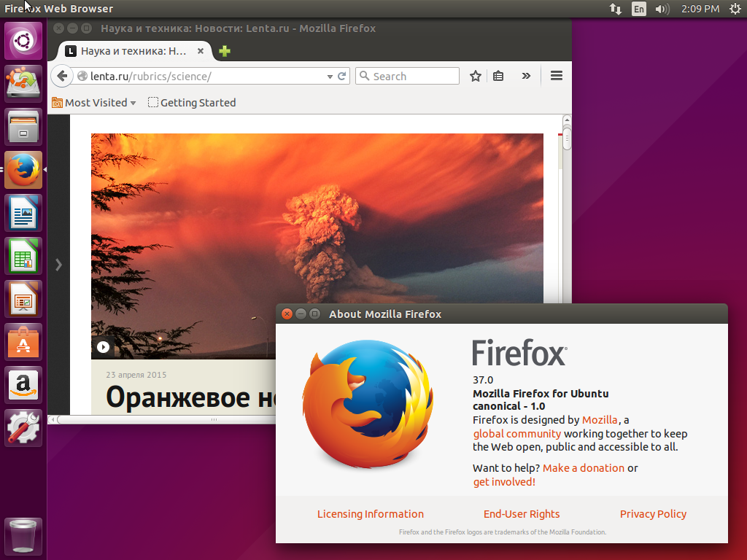
Task: Open the Оранжевое headline article
Action: point(190,397)
